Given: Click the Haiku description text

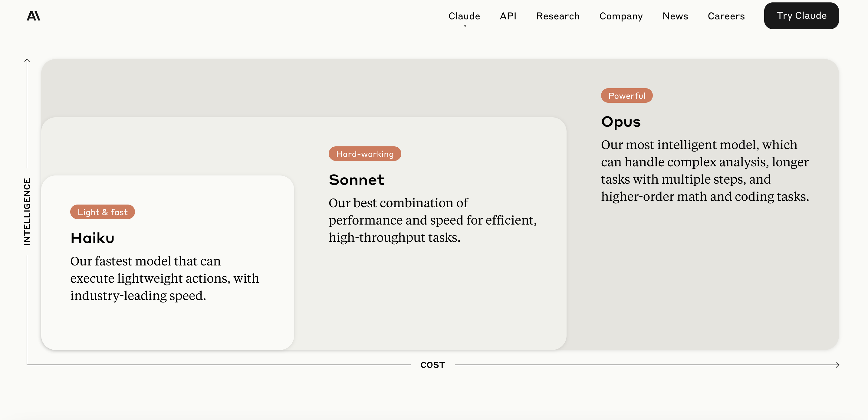Looking at the screenshot, I should [x=164, y=278].
